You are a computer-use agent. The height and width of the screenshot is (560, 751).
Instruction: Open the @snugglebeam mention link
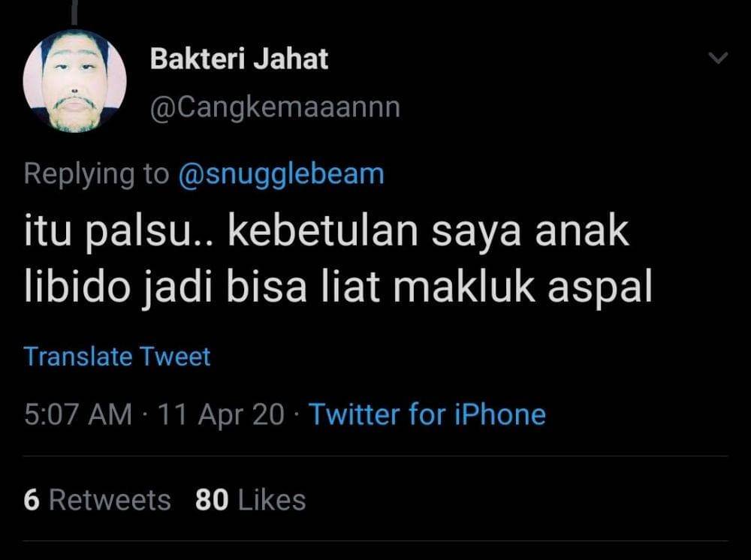[x=280, y=174]
